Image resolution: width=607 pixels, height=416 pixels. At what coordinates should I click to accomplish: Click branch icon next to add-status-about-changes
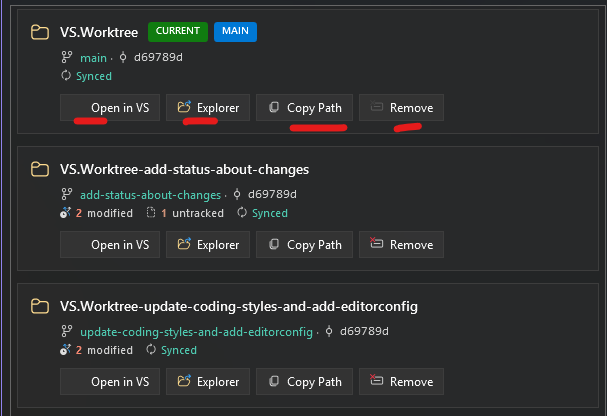click(x=67, y=194)
